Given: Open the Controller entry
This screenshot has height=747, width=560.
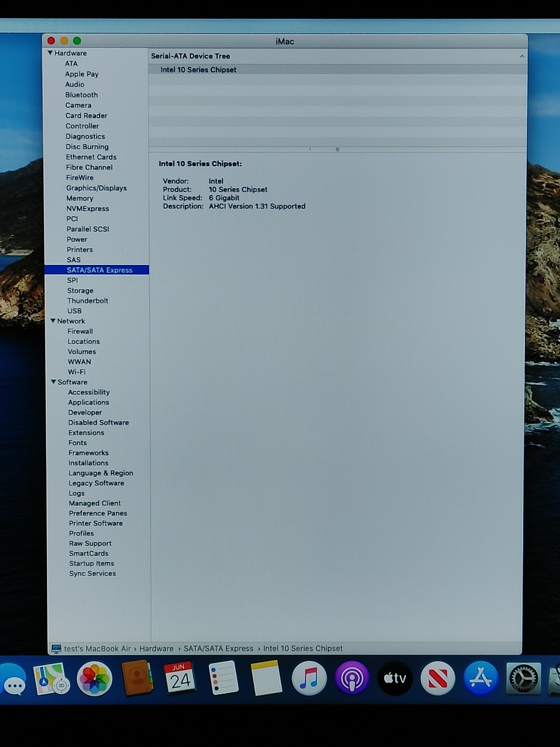Looking at the screenshot, I should (82, 126).
